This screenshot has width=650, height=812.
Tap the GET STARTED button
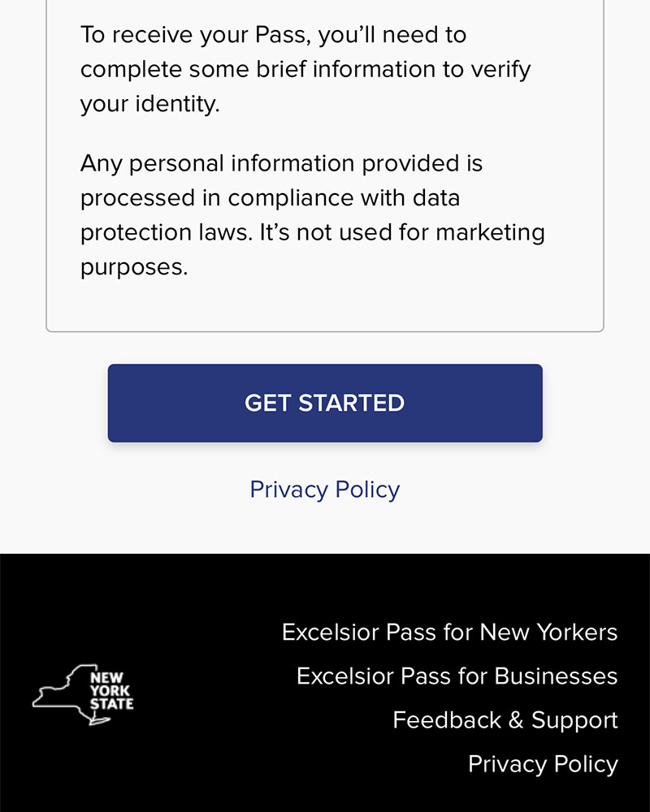click(325, 403)
